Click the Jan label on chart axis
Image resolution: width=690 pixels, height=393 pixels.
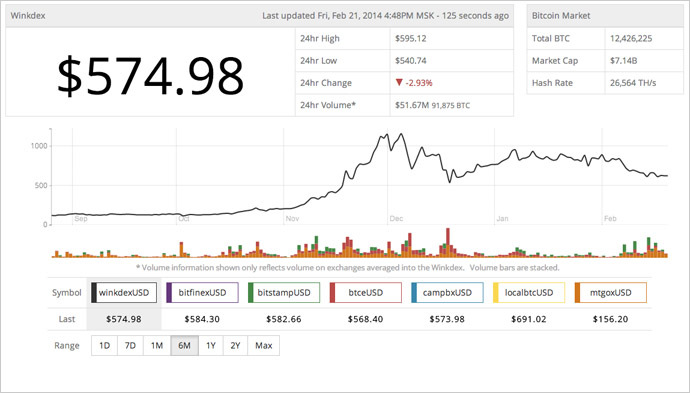point(503,218)
